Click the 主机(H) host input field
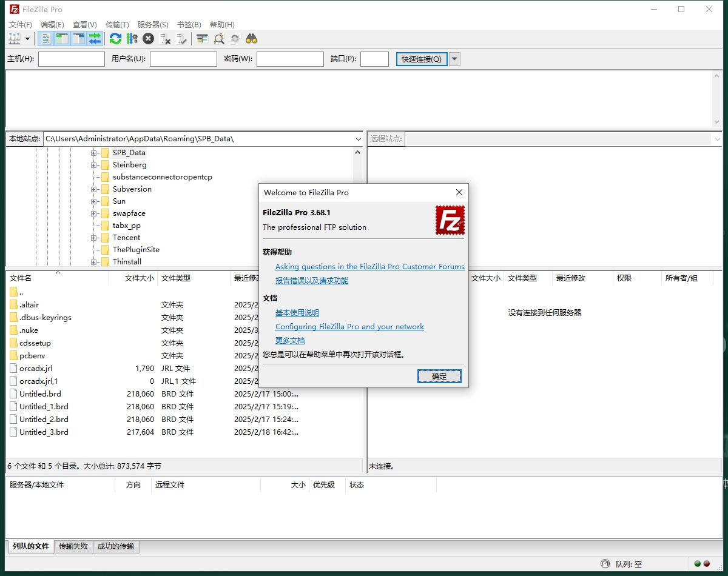This screenshot has width=728, height=576. [x=72, y=59]
